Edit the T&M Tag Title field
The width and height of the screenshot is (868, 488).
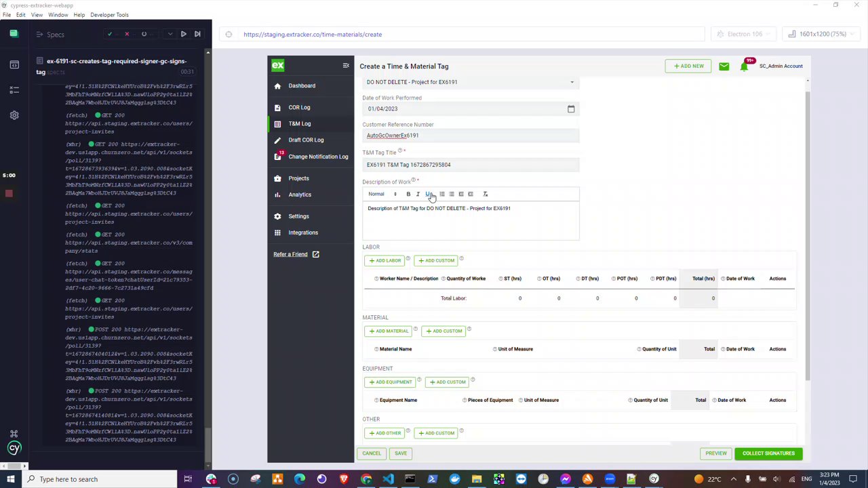click(x=471, y=165)
